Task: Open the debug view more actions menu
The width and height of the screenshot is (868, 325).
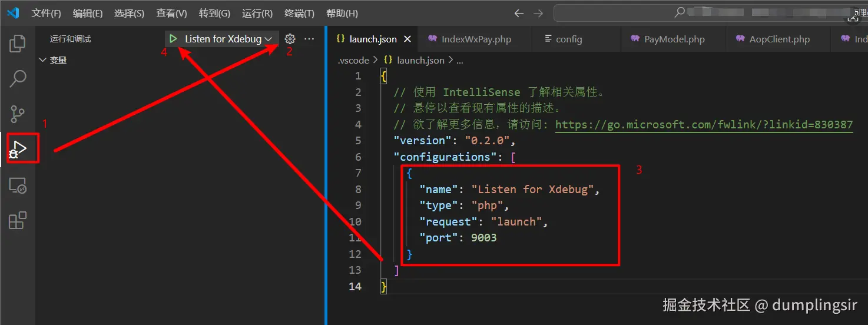Action: point(309,39)
